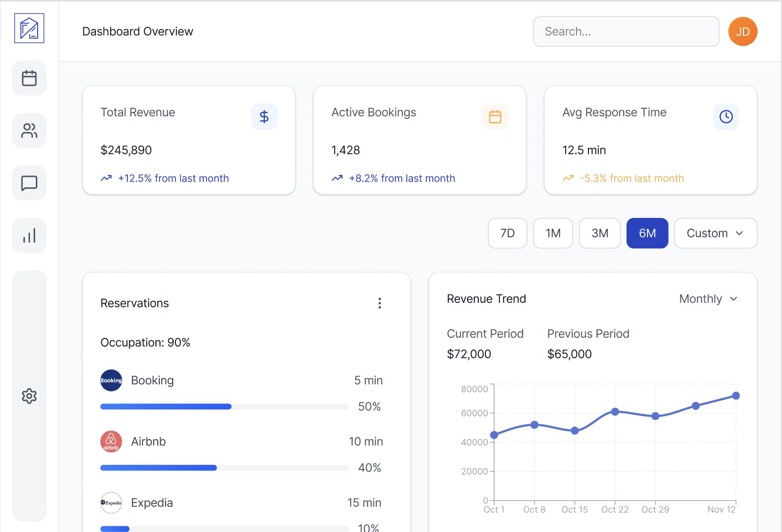This screenshot has width=782, height=532.
Task: Open the Reservations options menu
Action: click(380, 303)
